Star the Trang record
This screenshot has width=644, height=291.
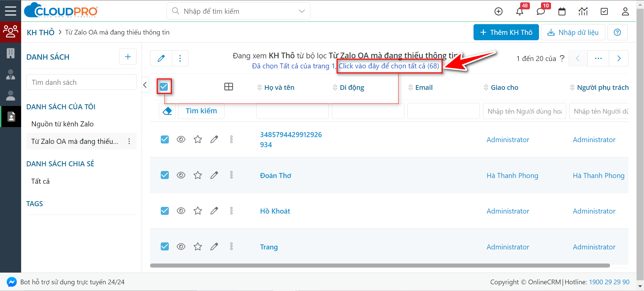point(198,247)
